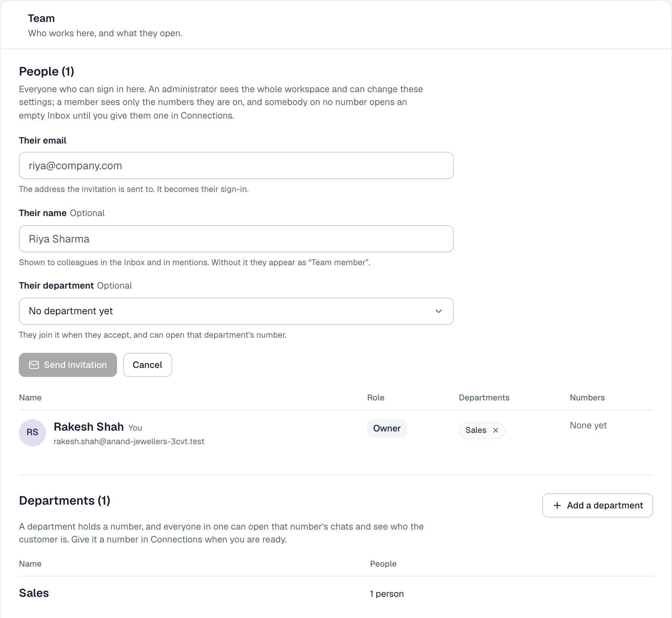The image size is (672, 618).
Task: Cancel the invitation form
Action: coord(148,365)
